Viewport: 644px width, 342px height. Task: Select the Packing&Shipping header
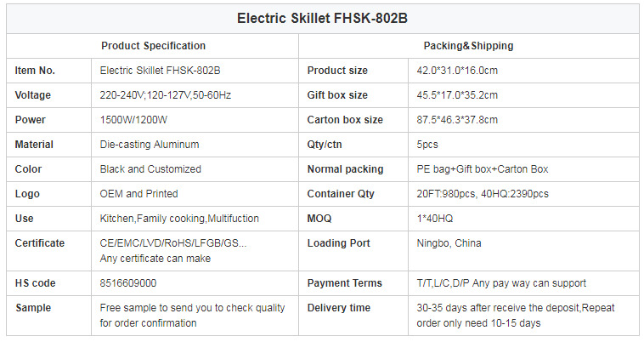(469, 46)
